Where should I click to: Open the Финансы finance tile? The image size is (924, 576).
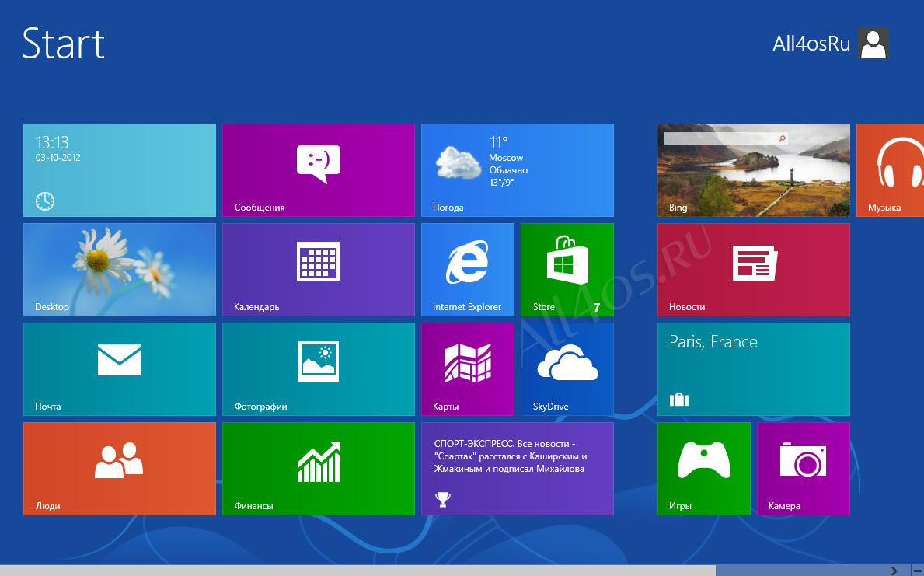(x=319, y=469)
